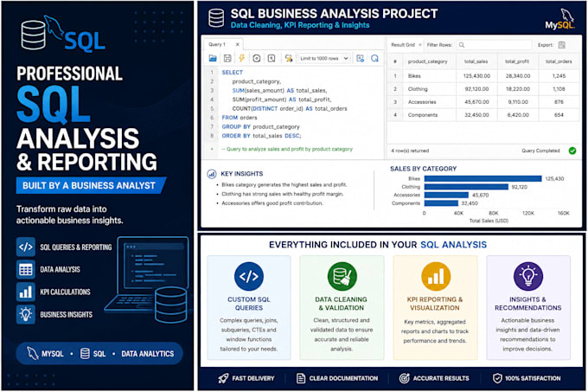The image size is (588, 392).
Task: Click the lightbulb icon next to BUSINESS INSIGHTS
Action: click(x=25, y=314)
